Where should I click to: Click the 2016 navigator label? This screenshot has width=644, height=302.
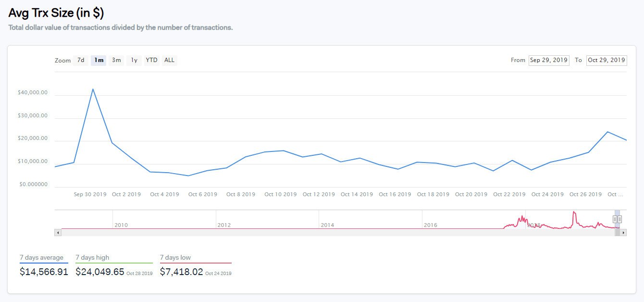click(431, 225)
